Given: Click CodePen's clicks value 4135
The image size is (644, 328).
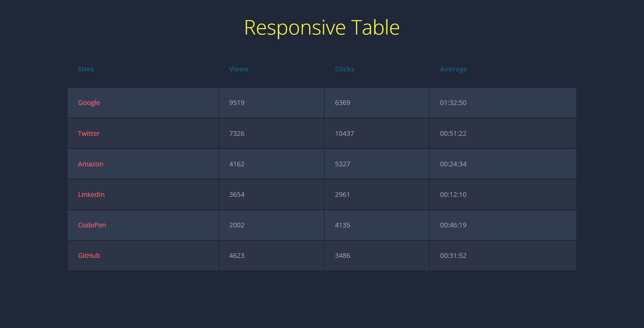Looking at the screenshot, I should pos(342,225).
